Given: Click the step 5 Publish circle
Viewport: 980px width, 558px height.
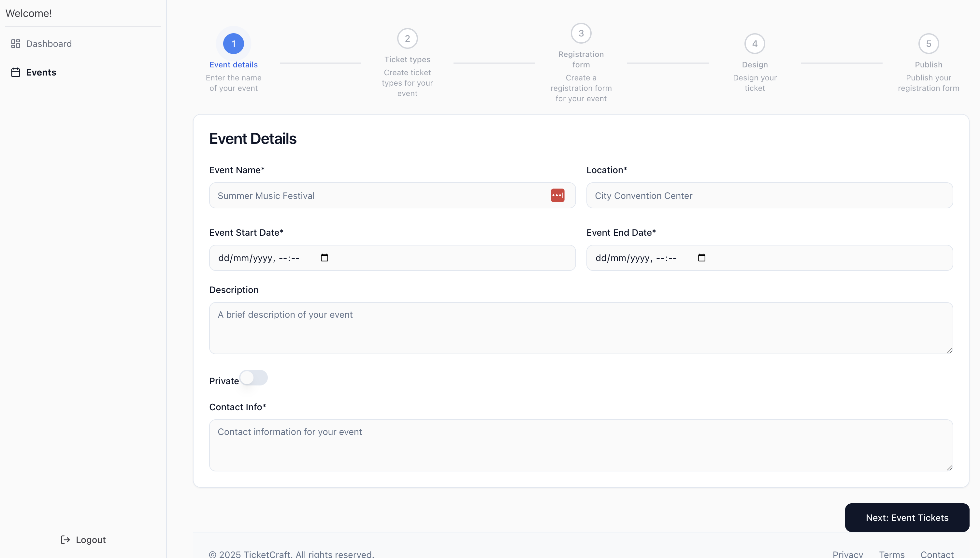Looking at the screenshot, I should pyautogui.click(x=928, y=43).
